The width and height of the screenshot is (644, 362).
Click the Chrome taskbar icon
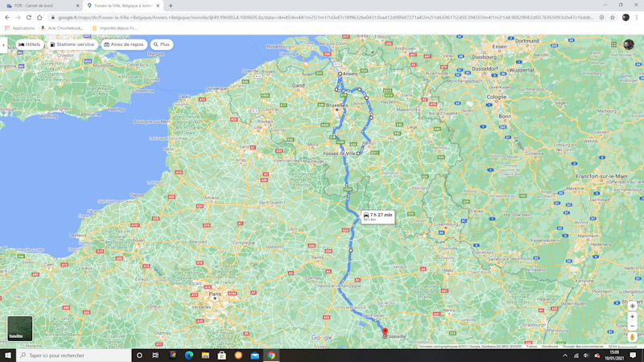coord(271,356)
